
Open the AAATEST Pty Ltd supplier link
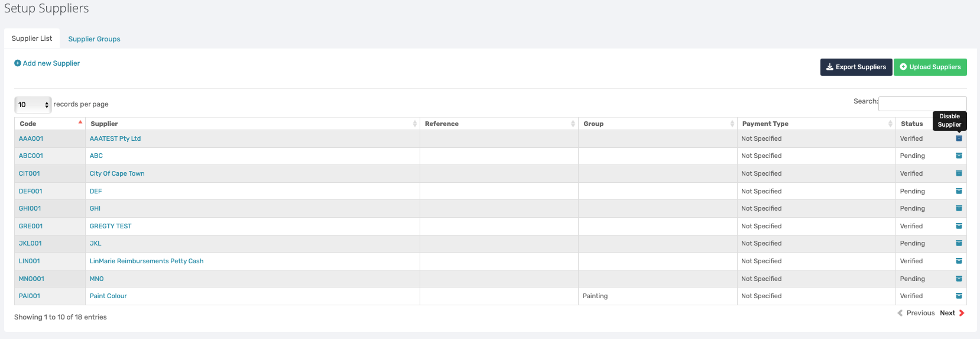click(115, 138)
